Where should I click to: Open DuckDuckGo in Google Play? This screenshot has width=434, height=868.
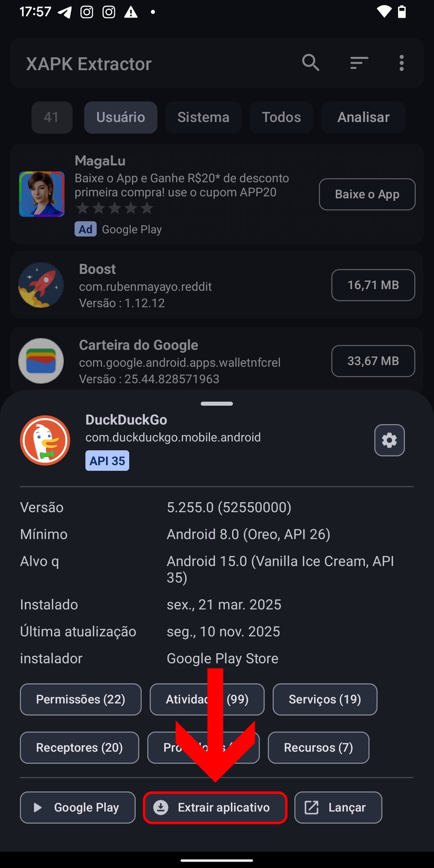tap(78, 807)
